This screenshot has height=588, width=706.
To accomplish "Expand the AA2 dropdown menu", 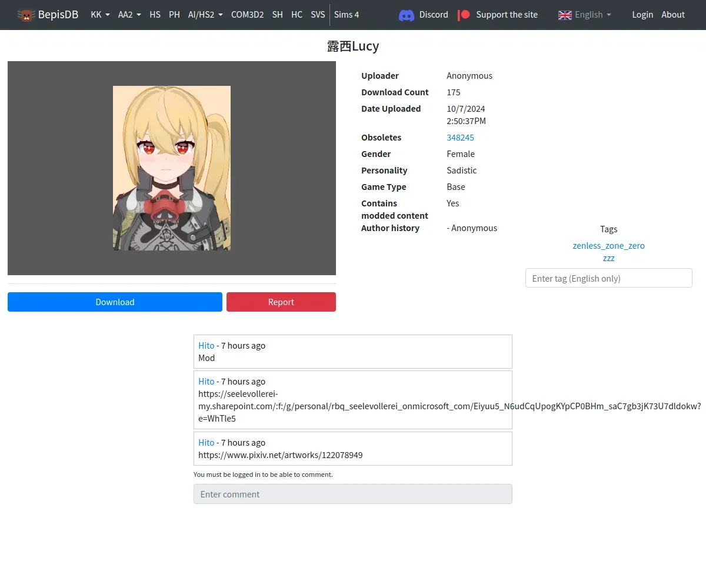I will click(129, 15).
